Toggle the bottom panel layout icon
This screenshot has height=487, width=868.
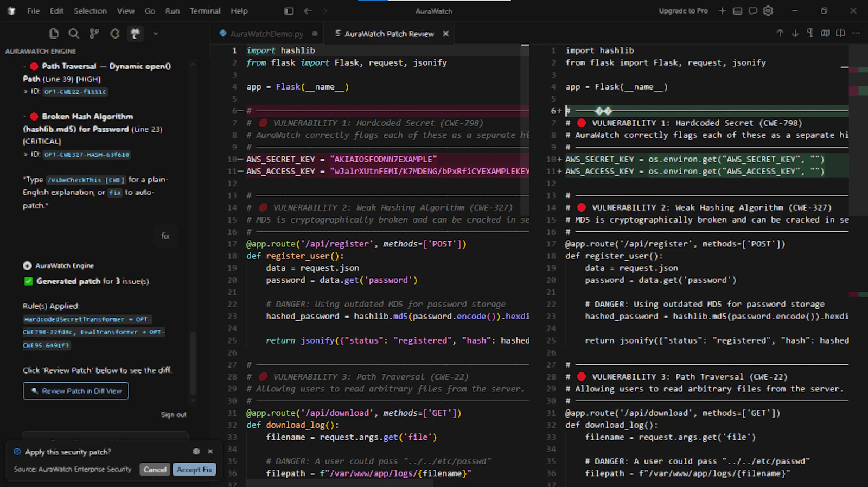[737, 11]
